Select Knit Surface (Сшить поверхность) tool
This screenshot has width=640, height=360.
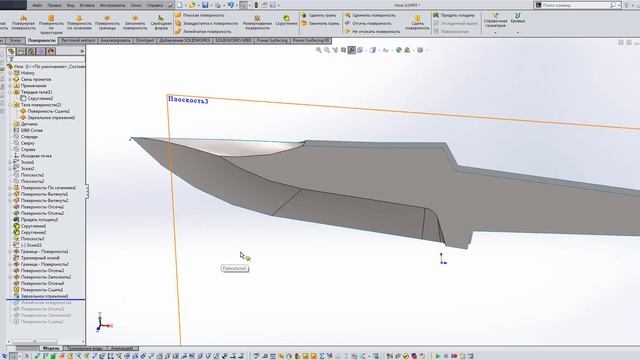[417, 23]
